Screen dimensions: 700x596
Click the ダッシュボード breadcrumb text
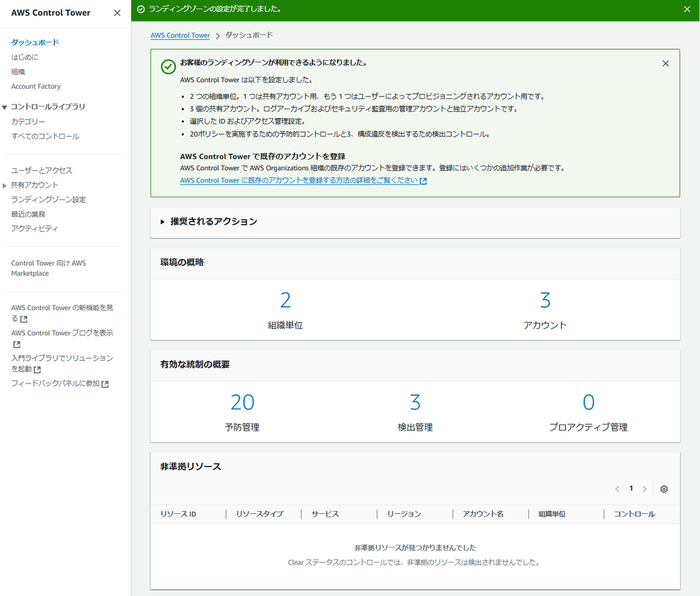pos(249,36)
